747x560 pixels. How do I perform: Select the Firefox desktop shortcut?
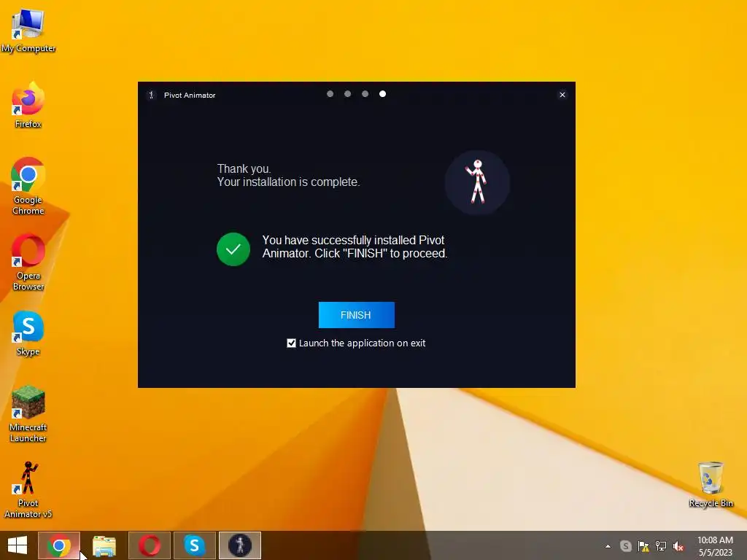tap(28, 106)
